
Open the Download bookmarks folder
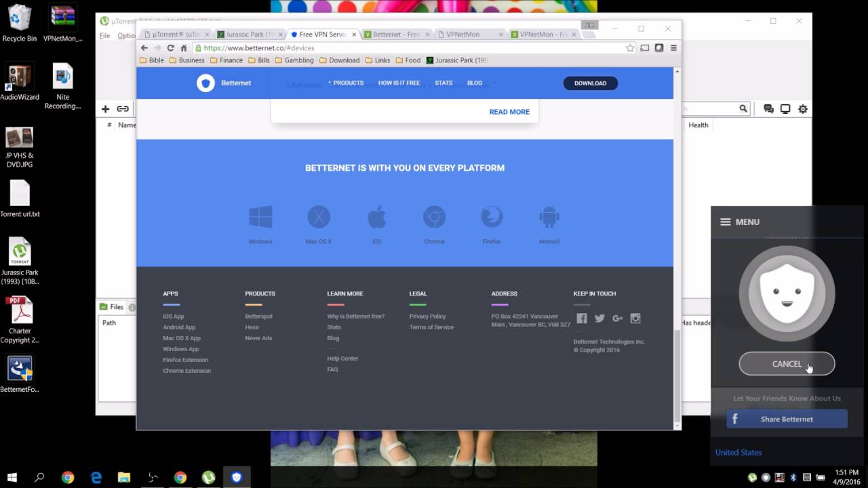(339, 60)
